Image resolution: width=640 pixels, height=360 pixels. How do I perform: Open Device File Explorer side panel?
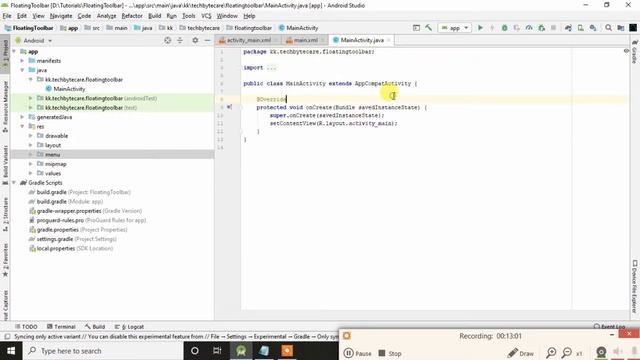(635, 287)
